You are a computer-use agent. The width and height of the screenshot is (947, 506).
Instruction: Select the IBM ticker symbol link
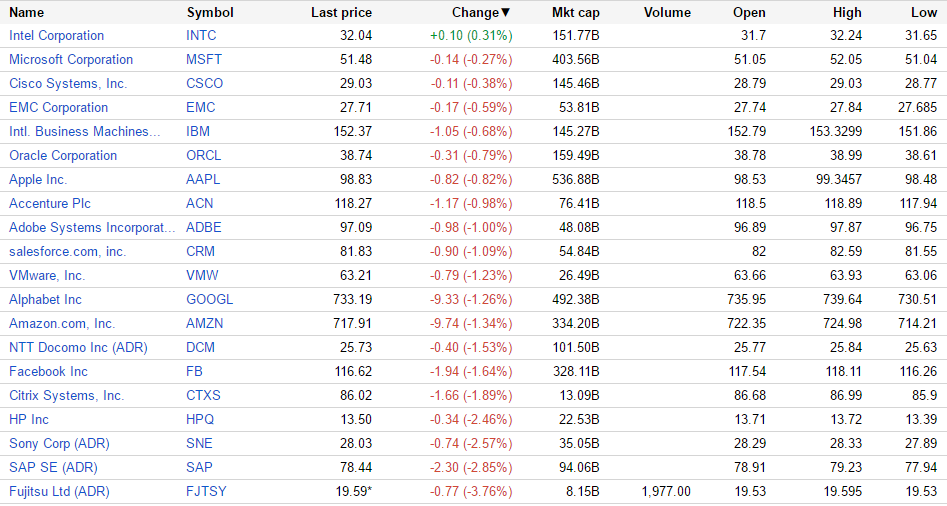pos(198,131)
